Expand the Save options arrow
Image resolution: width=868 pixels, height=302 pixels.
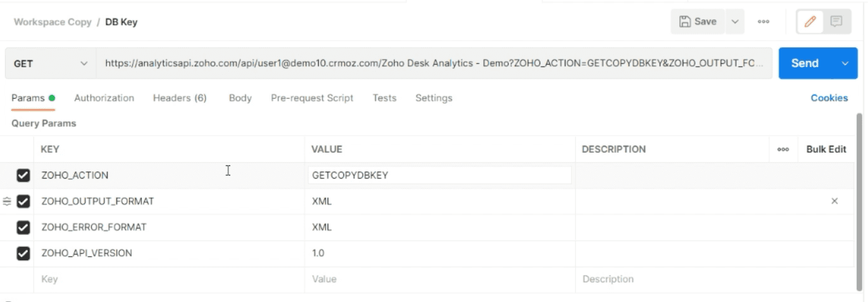coord(735,22)
